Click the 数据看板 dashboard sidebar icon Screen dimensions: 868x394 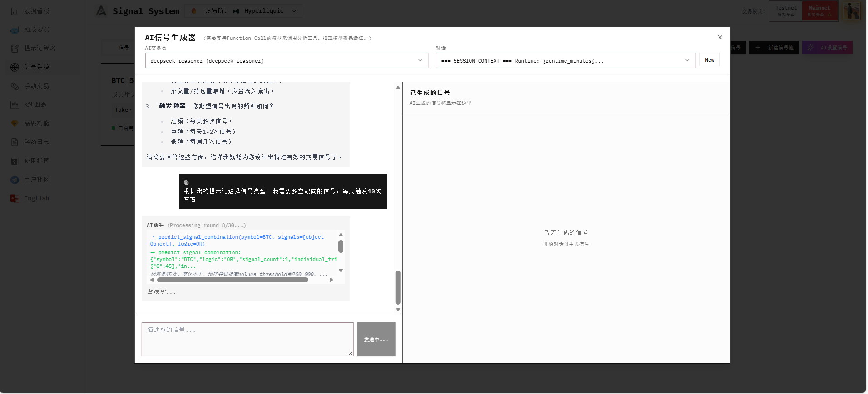(x=15, y=11)
